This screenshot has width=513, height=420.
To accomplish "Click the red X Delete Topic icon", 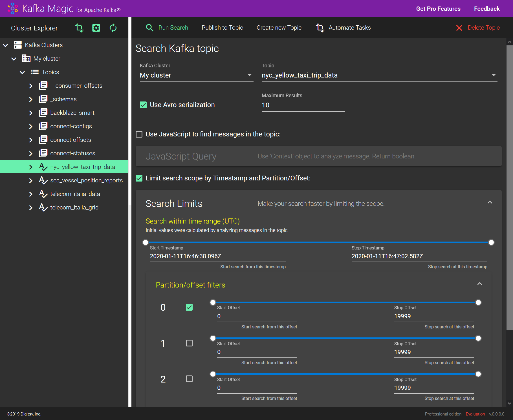I will click(x=459, y=28).
